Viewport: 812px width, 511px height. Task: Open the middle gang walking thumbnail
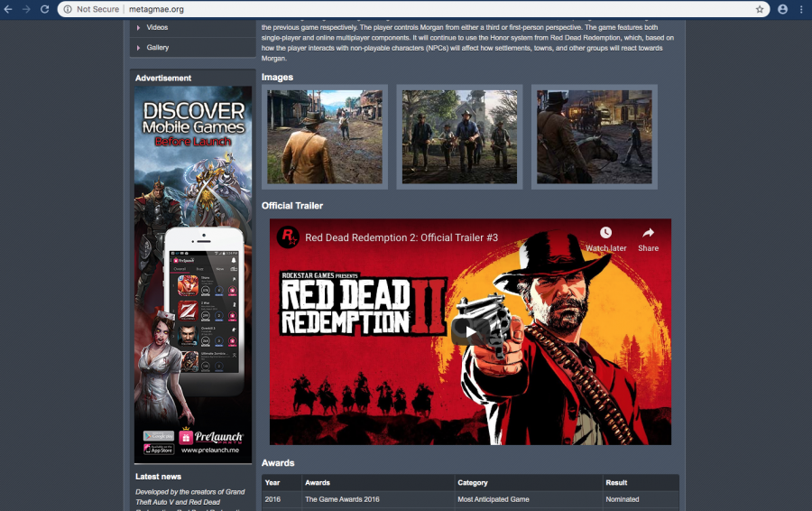click(x=459, y=137)
